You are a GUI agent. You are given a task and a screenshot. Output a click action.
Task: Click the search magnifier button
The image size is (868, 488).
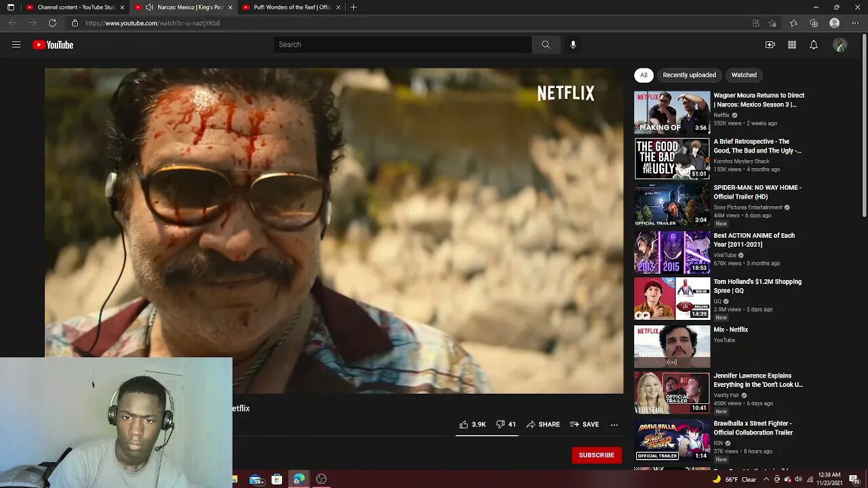[546, 45]
